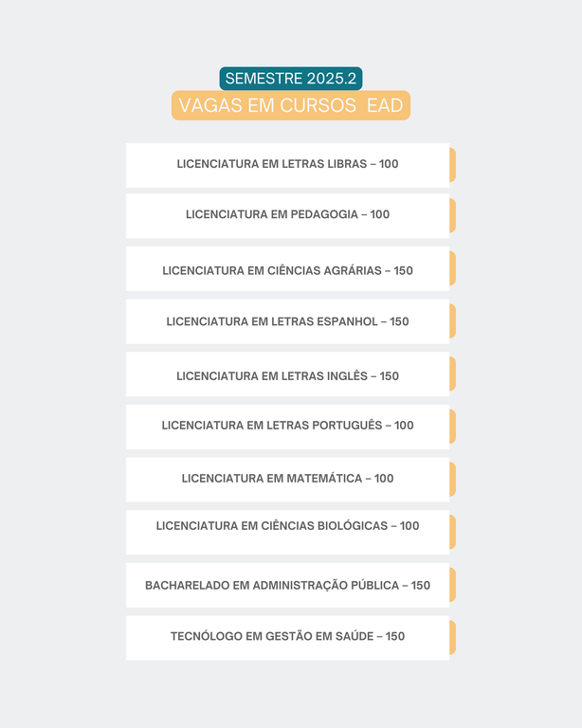Click orange tab beside Ciências Agrárias row
This screenshot has height=728, width=582.
452,268
